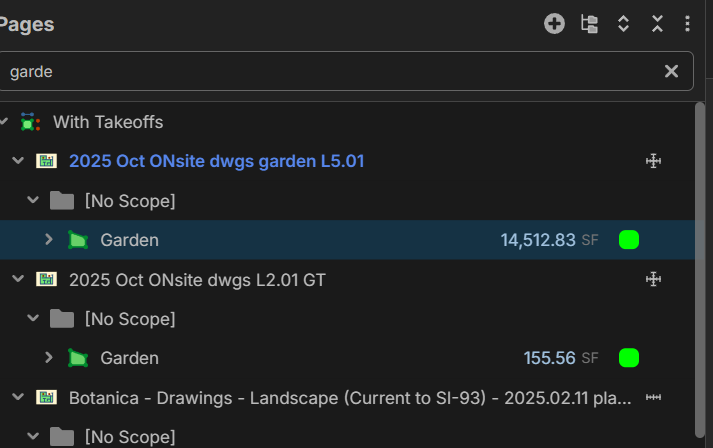Click the add page plus icon
This screenshot has width=713, height=448.
point(554,24)
